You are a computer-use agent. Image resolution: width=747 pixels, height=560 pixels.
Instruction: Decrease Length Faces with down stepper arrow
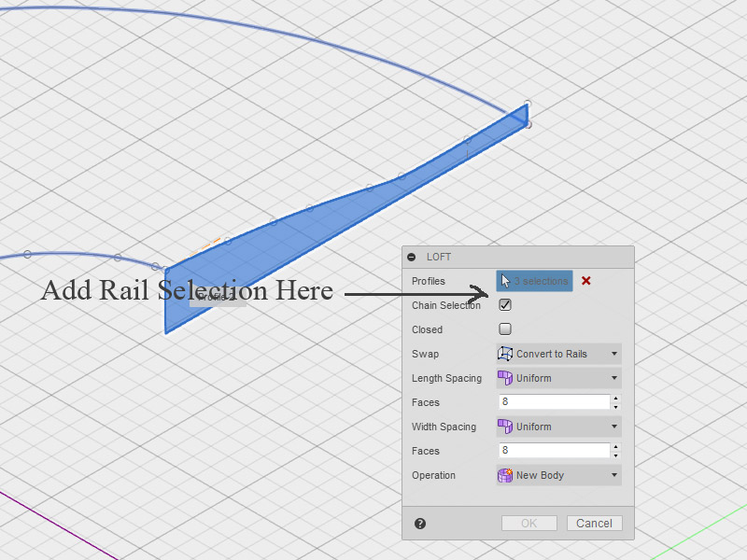coord(616,407)
